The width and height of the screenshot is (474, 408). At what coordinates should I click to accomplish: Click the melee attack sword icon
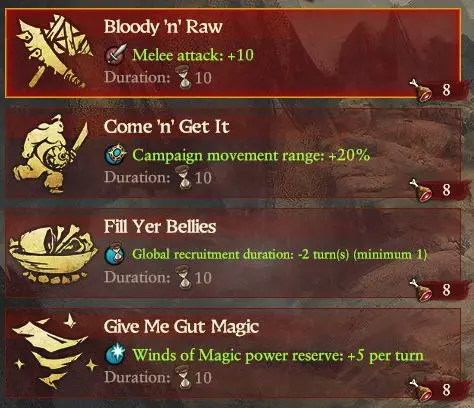(x=116, y=54)
